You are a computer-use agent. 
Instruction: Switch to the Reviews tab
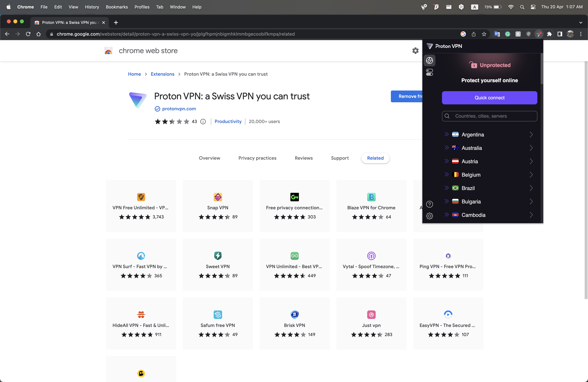[303, 158]
